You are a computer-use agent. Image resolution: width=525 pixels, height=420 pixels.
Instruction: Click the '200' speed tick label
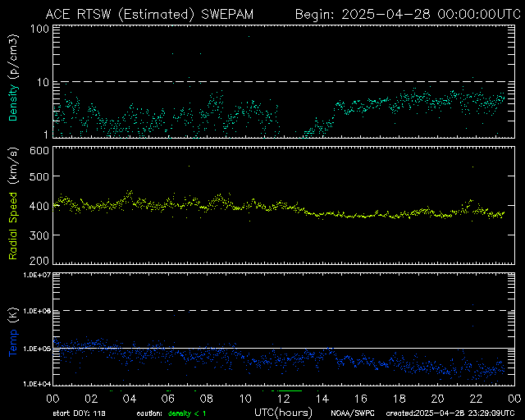(x=39, y=261)
